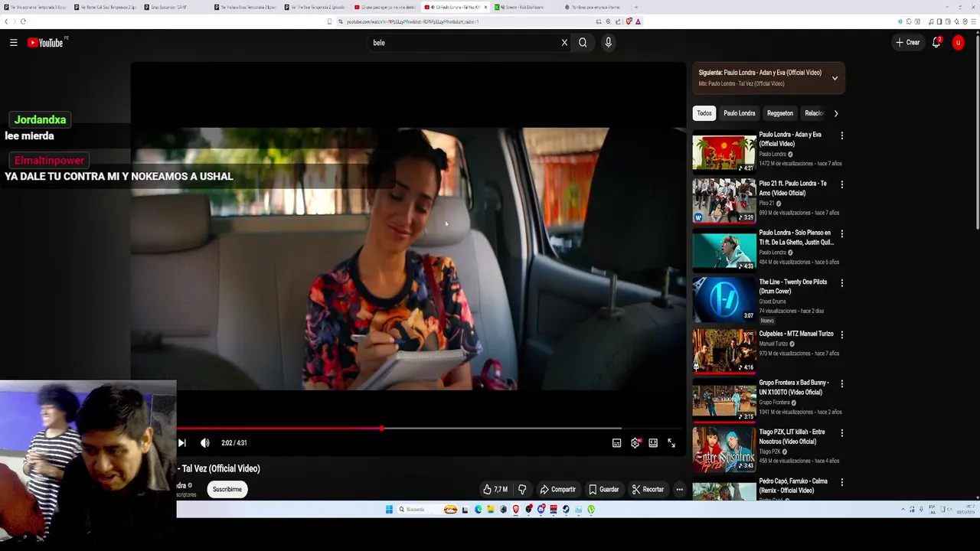The image size is (980, 551).
Task: Open more actions ellipsis below video
Action: pos(679,490)
